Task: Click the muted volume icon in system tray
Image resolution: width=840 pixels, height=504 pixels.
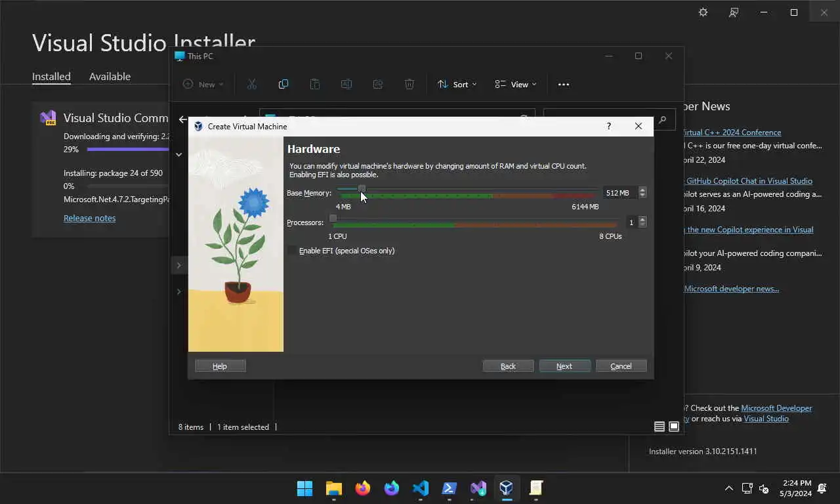Action: click(x=764, y=488)
